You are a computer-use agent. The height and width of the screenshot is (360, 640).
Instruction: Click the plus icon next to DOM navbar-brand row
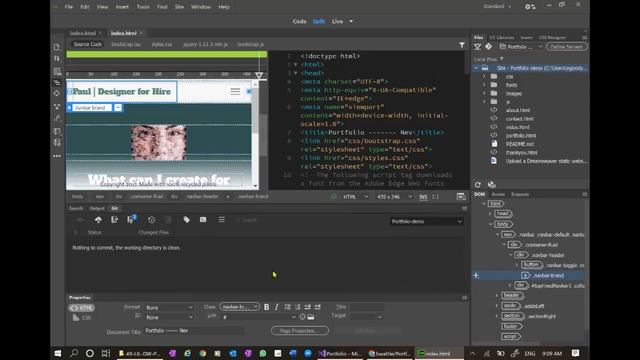point(476,276)
